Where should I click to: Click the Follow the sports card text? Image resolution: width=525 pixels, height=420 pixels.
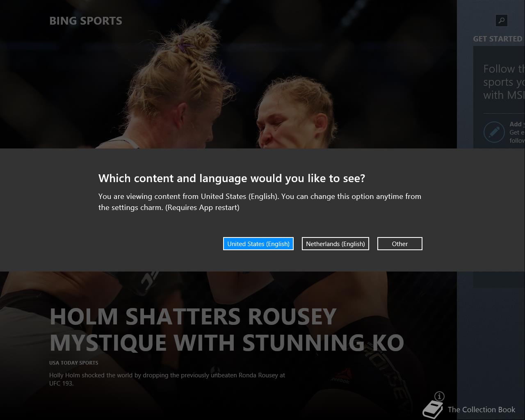click(504, 82)
